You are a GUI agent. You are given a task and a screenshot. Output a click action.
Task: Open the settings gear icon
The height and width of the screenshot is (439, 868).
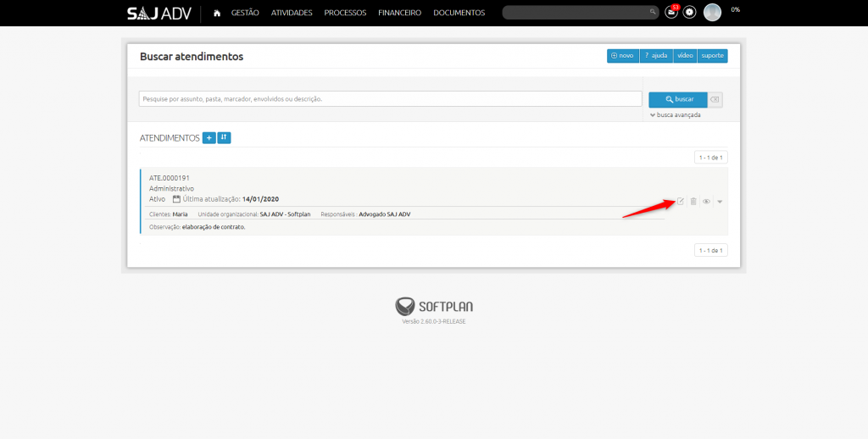pos(690,13)
